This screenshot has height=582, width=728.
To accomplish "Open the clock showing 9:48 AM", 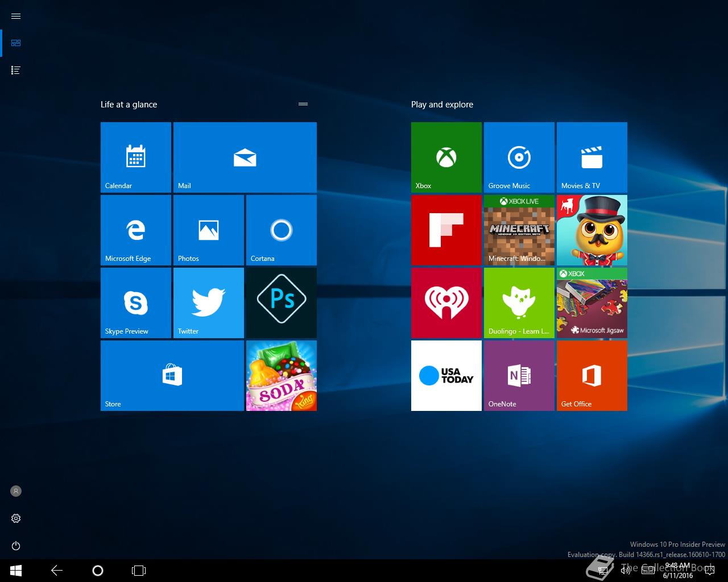I will (678, 571).
